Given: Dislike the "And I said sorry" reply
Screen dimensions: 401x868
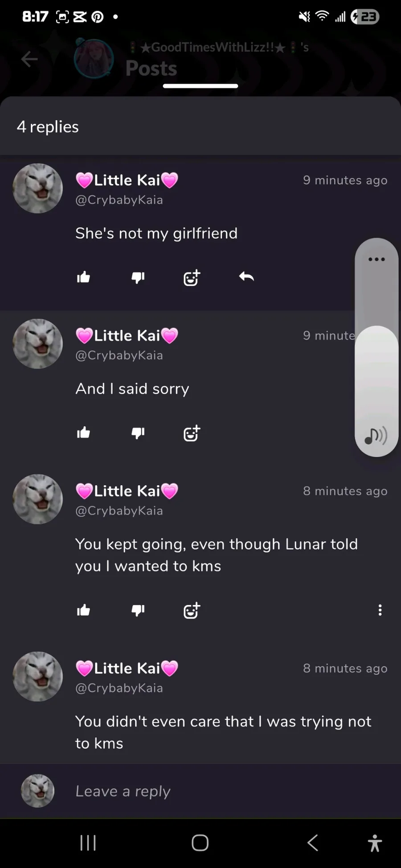Looking at the screenshot, I should (138, 433).
